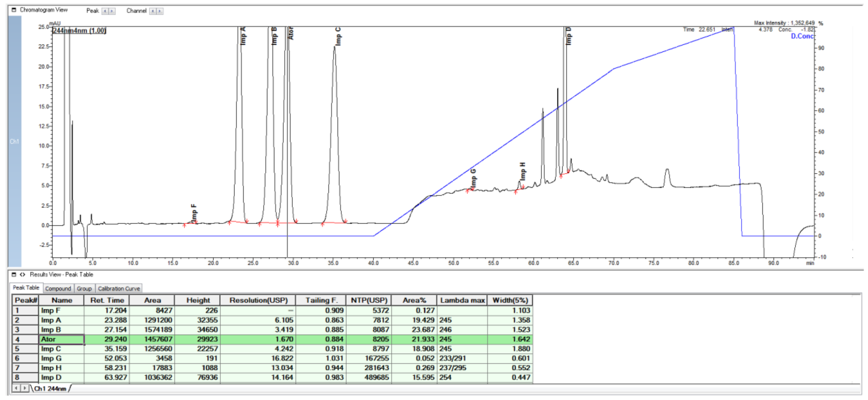Click the <> toggle icon in Results View
This screenshot has height=400, width=868.
(x=22, y=274)
